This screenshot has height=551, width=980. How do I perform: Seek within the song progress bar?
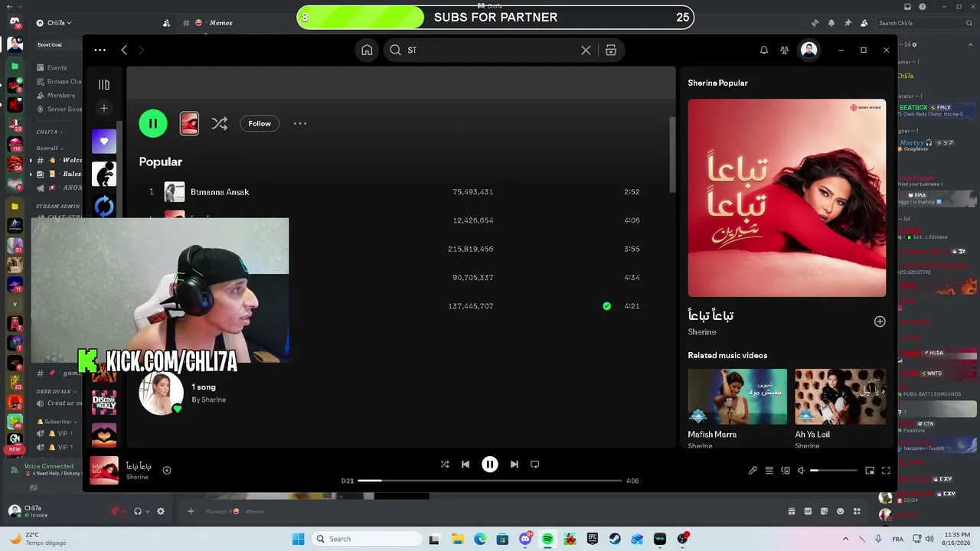pos(490,481)
